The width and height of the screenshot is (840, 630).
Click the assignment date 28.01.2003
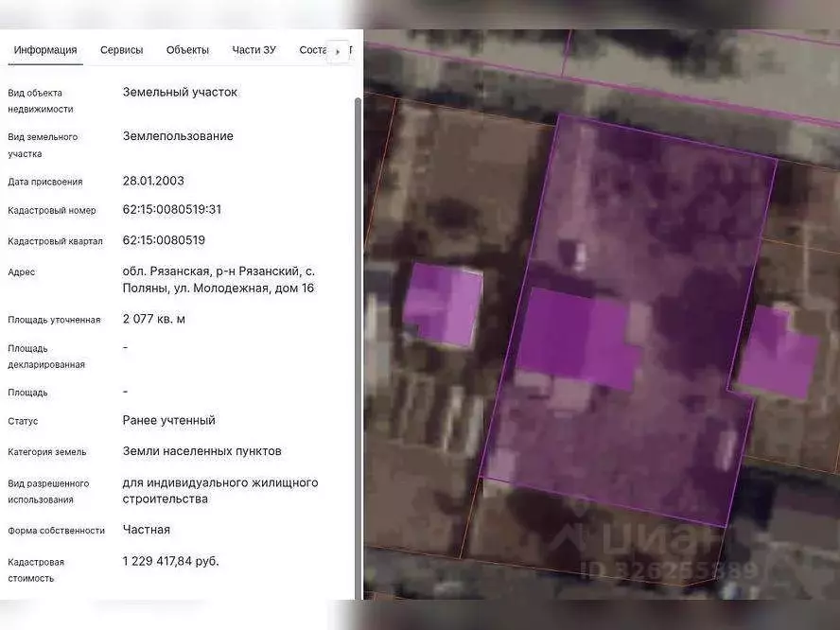pyautogui.click(x=153, y=181)
